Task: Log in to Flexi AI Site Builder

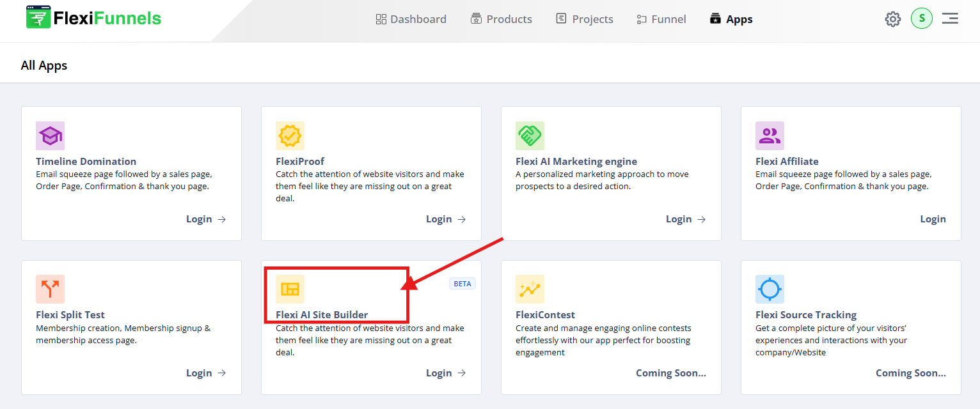Action: tap(446, 373)
